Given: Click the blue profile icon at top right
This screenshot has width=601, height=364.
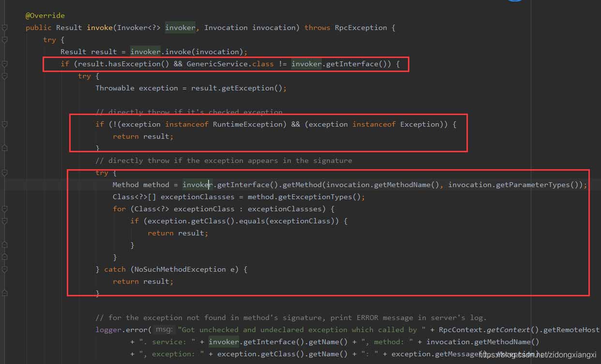Looking at the screenshot, I should [514, 2].
